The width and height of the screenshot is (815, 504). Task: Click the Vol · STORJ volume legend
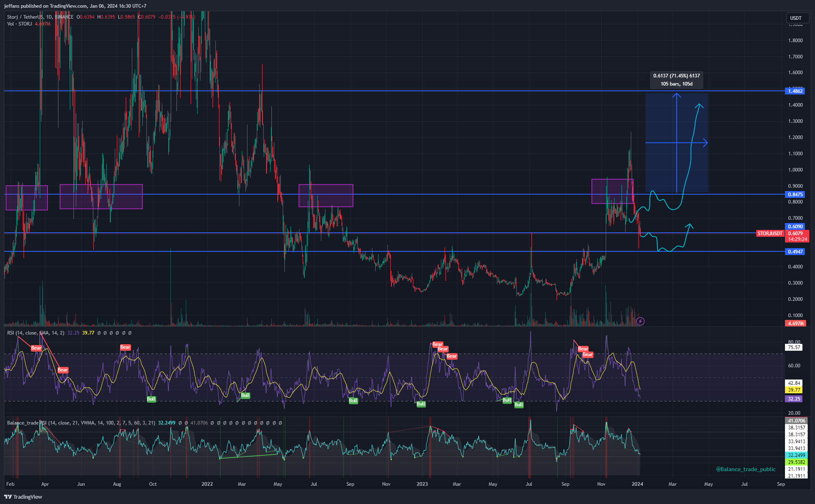(x=28, y=24)
